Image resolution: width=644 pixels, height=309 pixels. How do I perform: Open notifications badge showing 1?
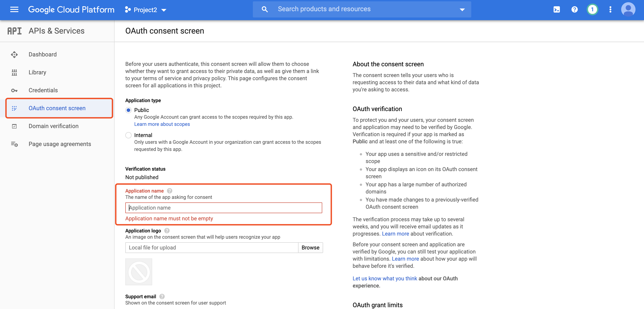click(592, 10)
